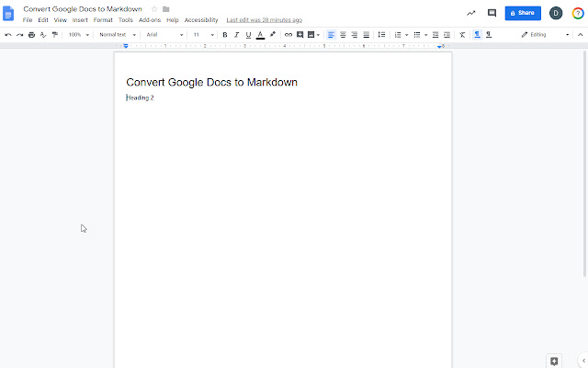Open the zoom 100% dropdown
588x368 pixels.
(78, 35)
